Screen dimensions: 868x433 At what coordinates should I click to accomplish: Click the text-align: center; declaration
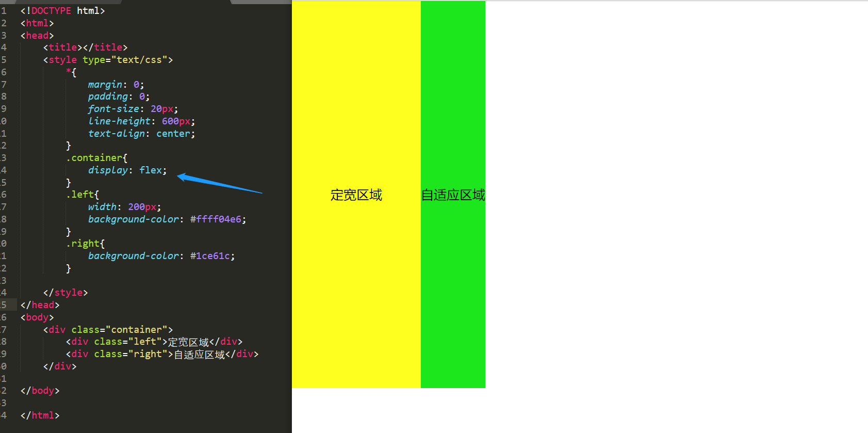coord(141,134)
